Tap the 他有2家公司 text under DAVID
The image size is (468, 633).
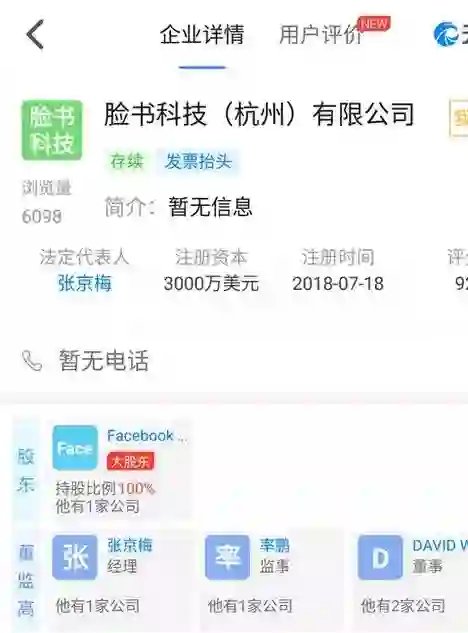coord(403,606)
